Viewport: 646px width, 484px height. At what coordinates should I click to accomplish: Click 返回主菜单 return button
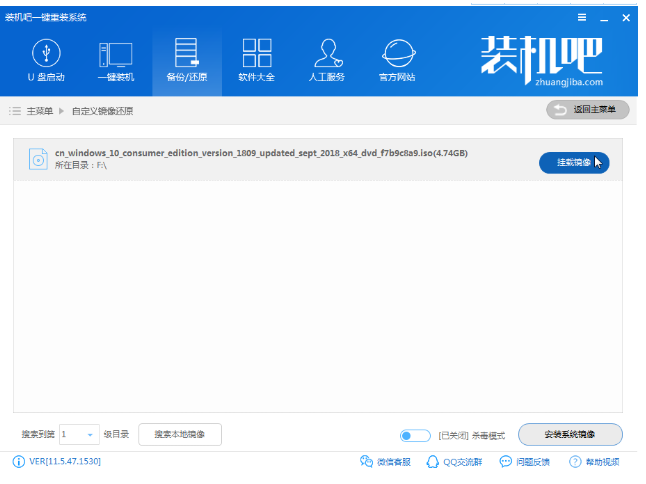click(x=588, y=109)
